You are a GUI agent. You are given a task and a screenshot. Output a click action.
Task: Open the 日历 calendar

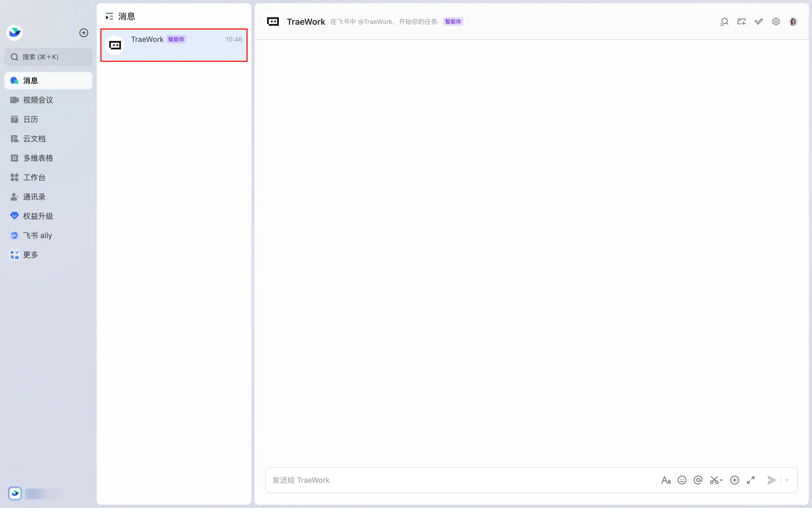tap(48, 119)
